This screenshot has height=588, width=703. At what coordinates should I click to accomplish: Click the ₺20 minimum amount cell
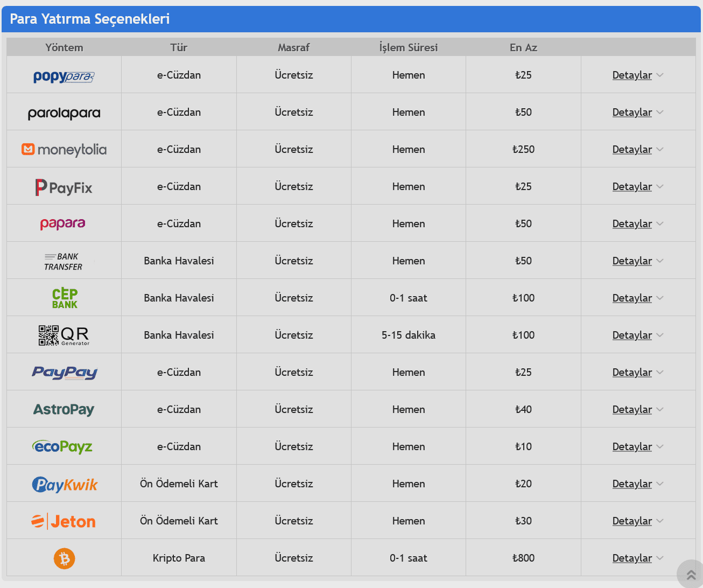523,484
